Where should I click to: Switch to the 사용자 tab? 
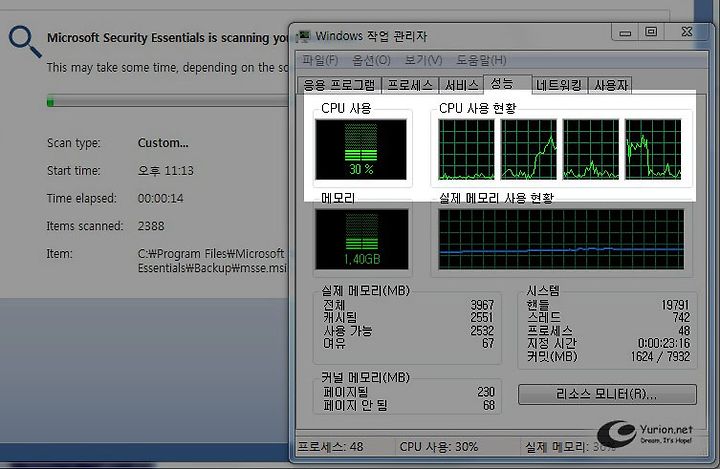(x=610, y=85)
